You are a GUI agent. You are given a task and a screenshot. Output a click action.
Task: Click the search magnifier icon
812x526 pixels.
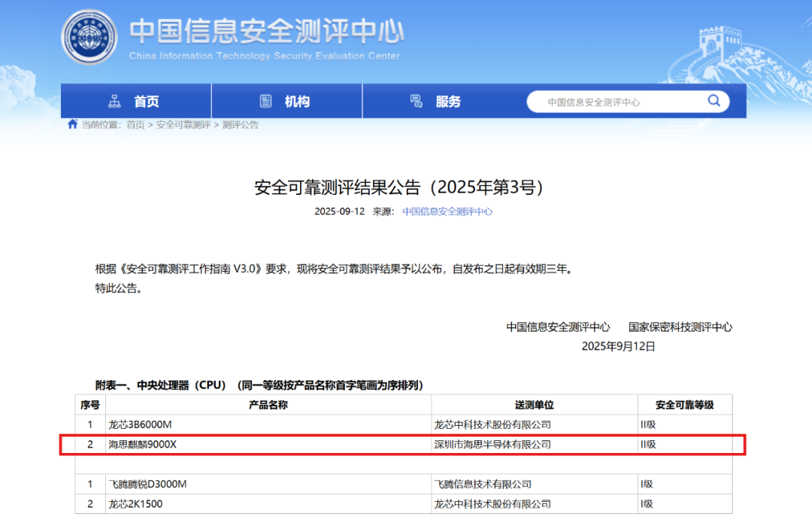(x=714, y=102)
